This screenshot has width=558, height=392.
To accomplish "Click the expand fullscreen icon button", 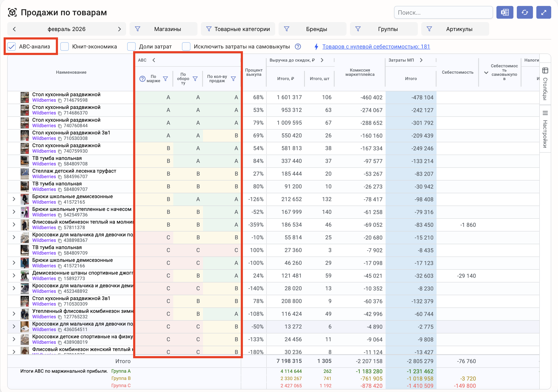I will point(543,12).
